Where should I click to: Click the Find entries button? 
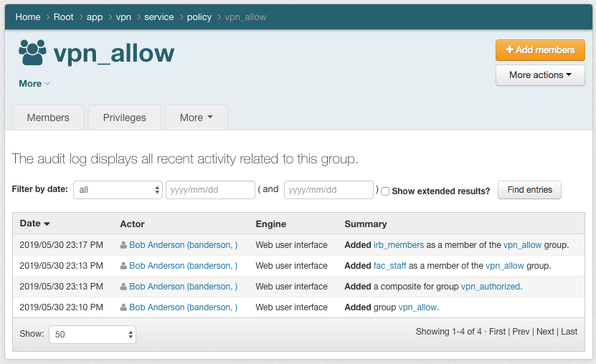[x=529, y=190]
